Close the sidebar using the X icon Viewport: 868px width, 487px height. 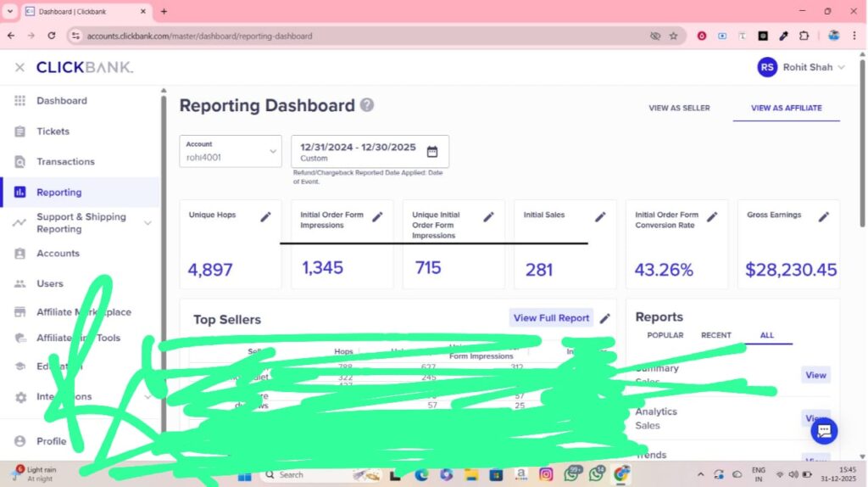click(19, 67)
